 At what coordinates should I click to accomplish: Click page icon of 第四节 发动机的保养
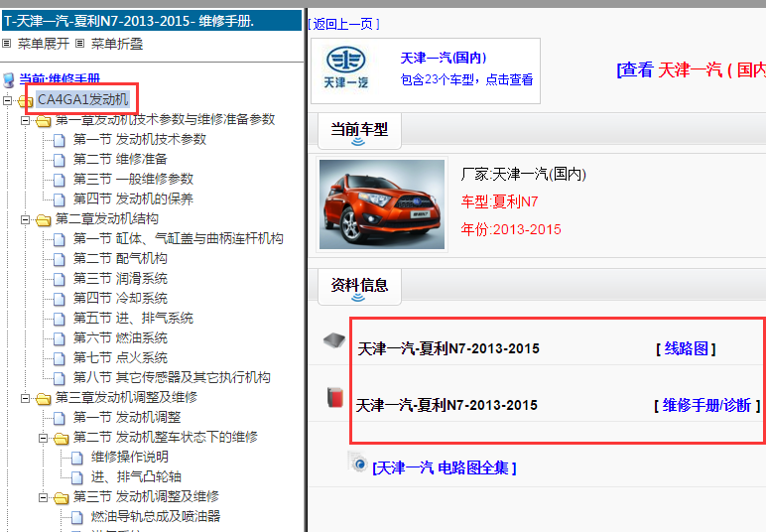[x=60, y=199]
